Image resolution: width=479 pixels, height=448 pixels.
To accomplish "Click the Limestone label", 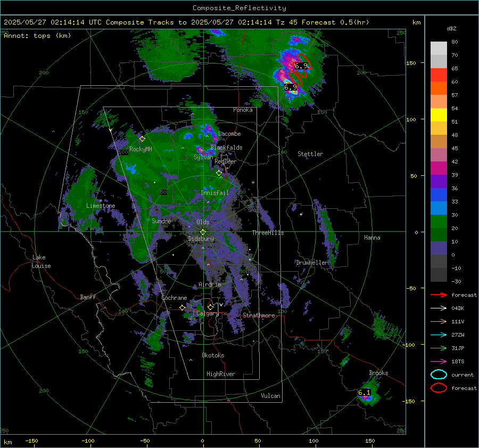I will pyautogui.click(x=101, y=206).
